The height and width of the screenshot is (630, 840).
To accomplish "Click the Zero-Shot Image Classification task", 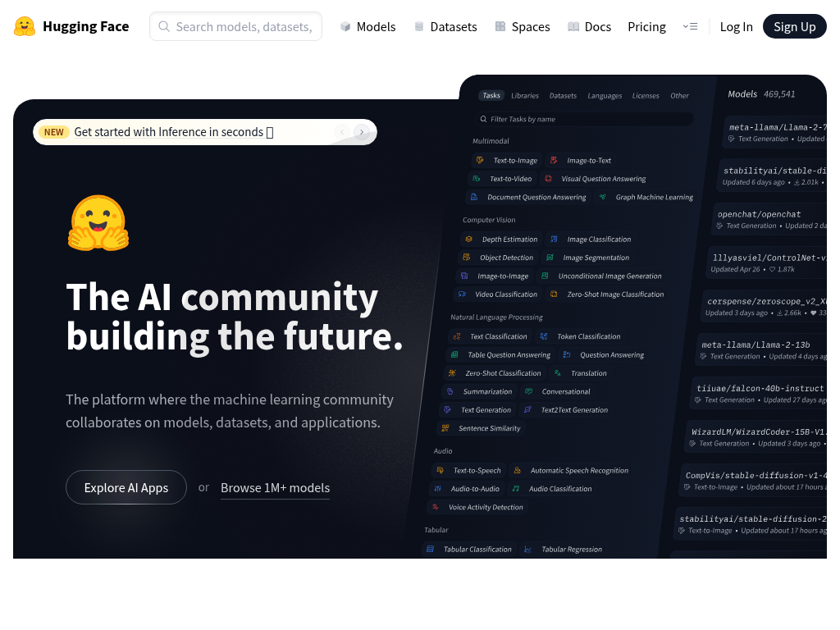I will click(607, 294).
